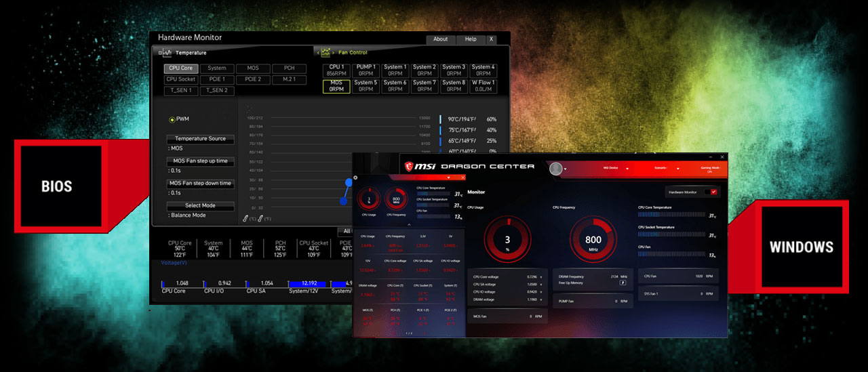The height and width of the screenshot is (372, 868).
Task: Select the T_SEN 2 sensor button
Action: [x=217, y=90]
